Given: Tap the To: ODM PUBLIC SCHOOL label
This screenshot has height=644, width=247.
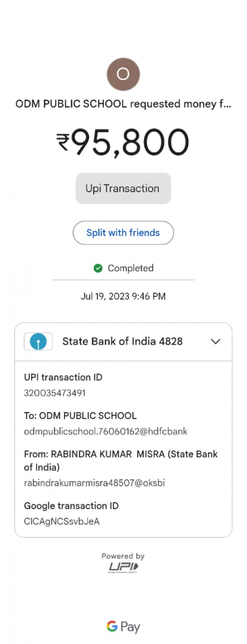Looking at the screenshot, I should [80, 416].
